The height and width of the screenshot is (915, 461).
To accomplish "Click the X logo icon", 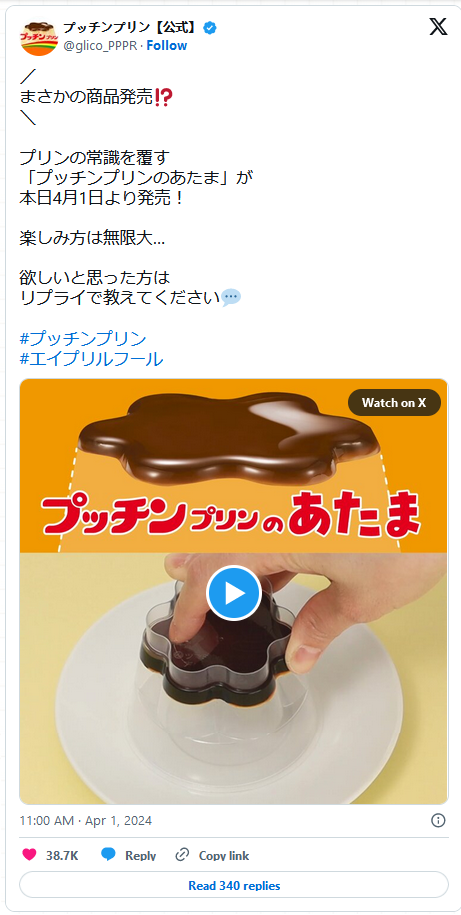I will click(x=438, y=27).
